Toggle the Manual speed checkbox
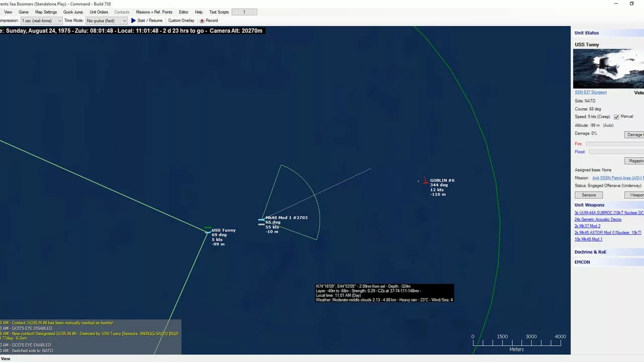The image size is (644, 362). (x=616, y=117)
